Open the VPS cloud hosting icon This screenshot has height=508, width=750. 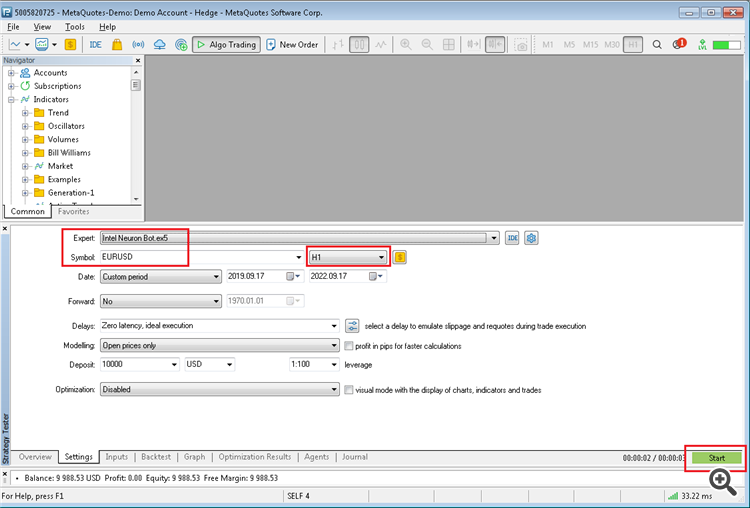coord(159,44)
